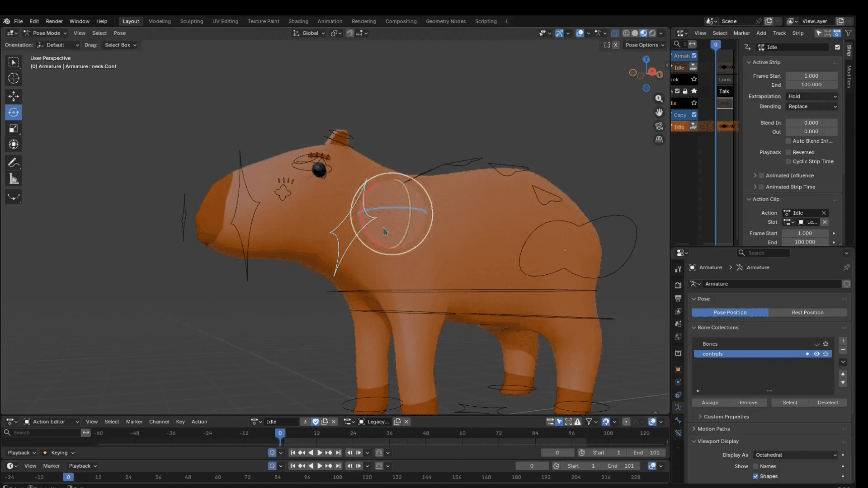
Task: Select the Measure ruler tool
Action: [14, 179]
